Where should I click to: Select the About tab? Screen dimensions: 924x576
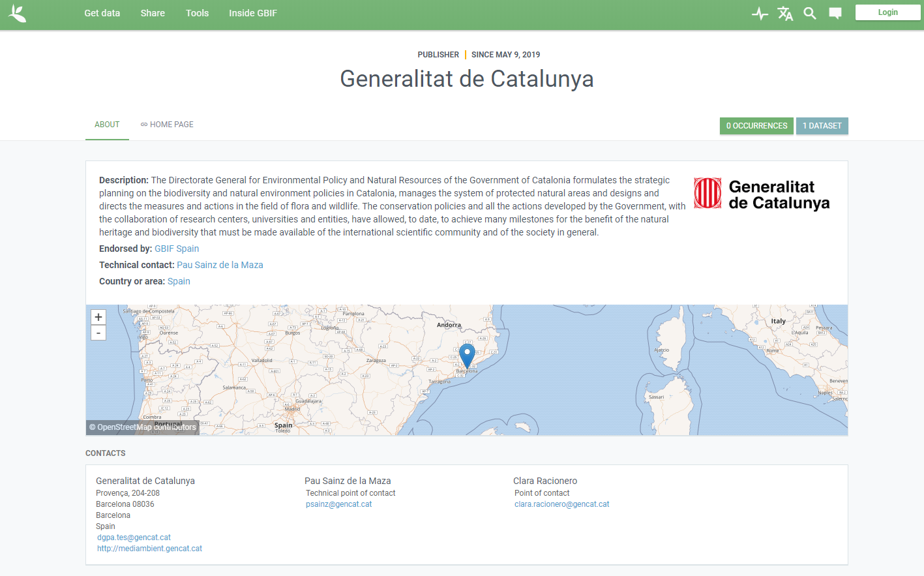coord(107,125)
